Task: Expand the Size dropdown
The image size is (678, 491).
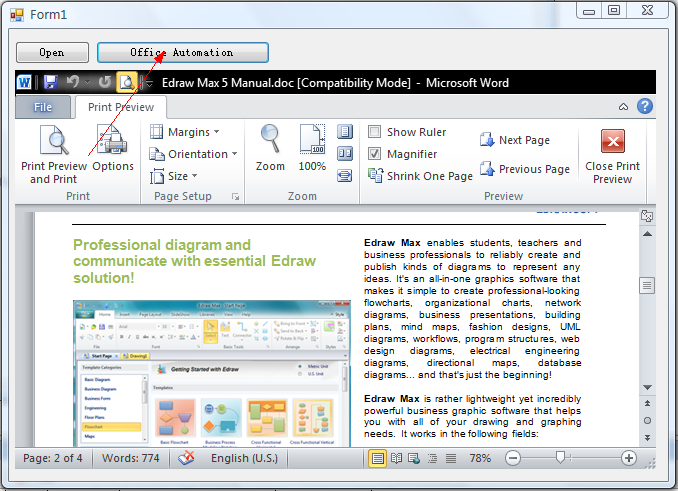Action: click(x=171, y=176)
